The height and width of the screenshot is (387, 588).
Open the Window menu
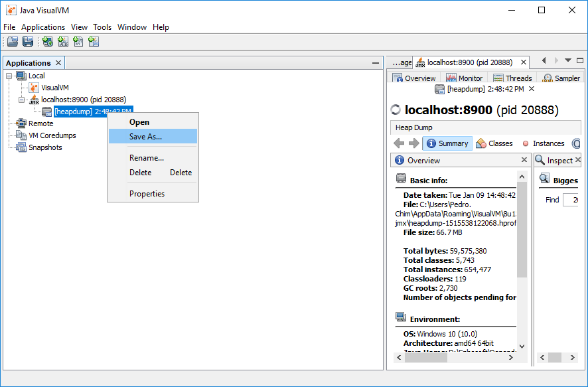tap(132, 27)
